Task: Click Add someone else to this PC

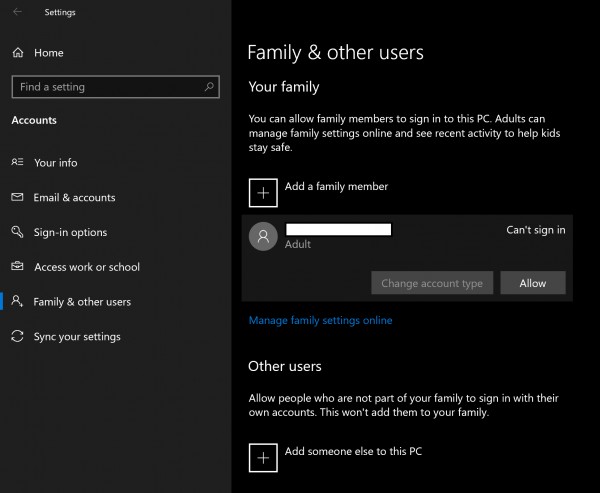Action: point(353,451)
